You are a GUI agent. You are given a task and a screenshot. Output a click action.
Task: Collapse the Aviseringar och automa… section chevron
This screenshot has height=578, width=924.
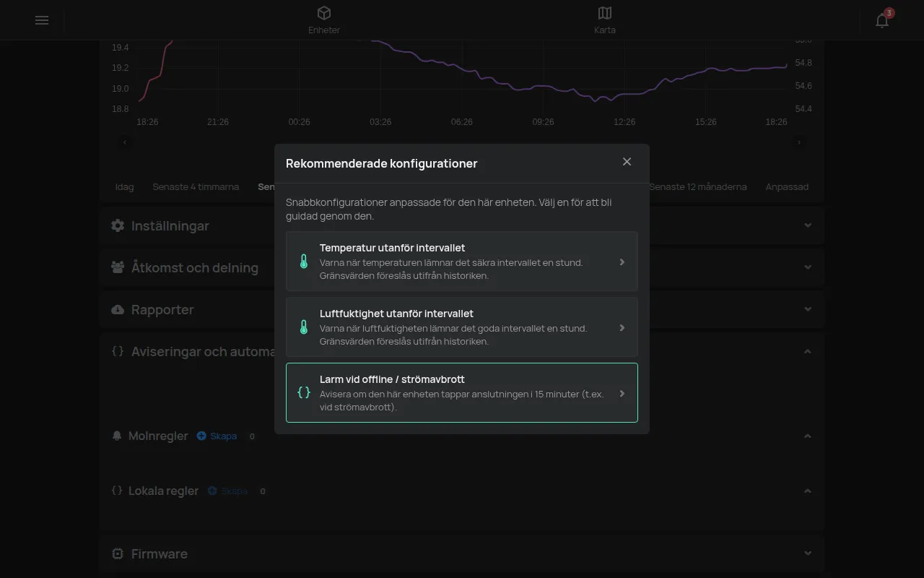coord(808,351)
